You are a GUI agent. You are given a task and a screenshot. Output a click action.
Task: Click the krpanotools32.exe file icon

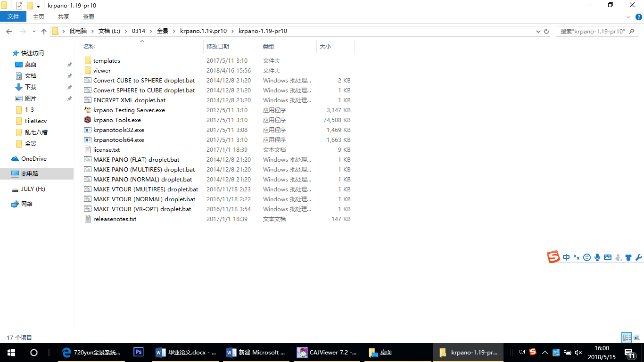(88, 130)
